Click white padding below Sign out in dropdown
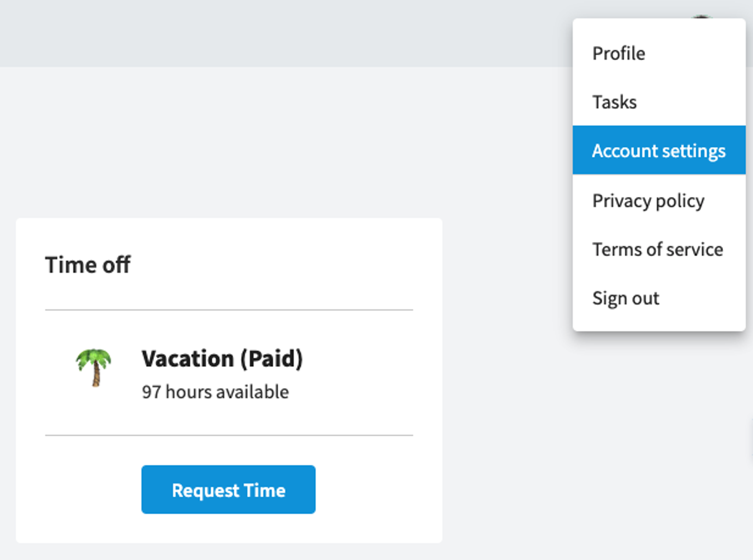This screenshot has width=753, height=560. coord(659,326)
